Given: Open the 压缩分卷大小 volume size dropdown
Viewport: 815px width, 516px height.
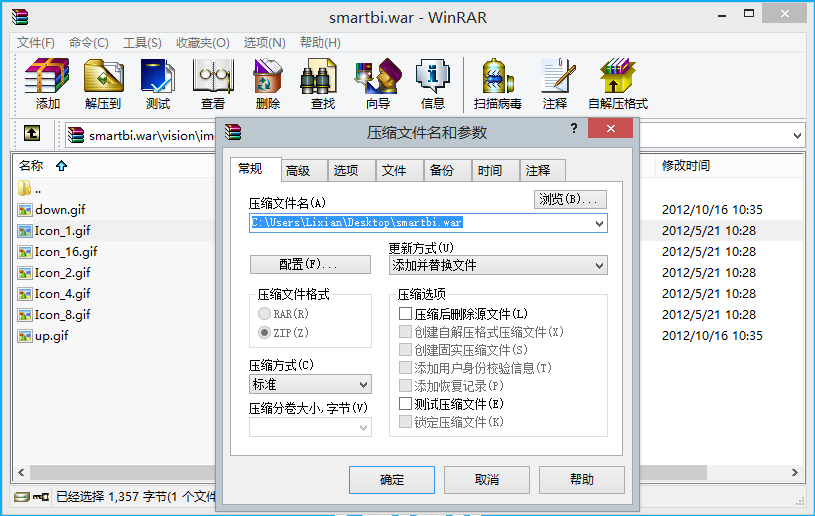Looking at the screenshot, I should (x=310, y=428).
